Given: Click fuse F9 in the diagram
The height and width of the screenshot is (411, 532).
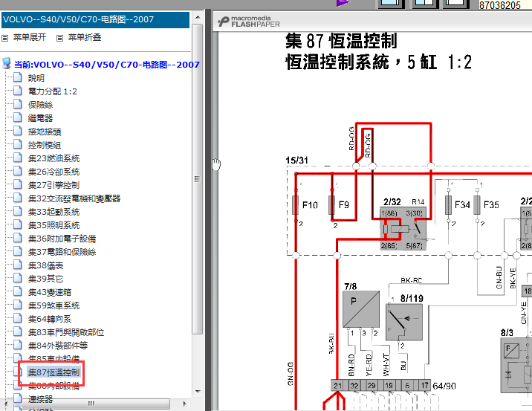Looking at the screenshot, I should click(332, 204).
